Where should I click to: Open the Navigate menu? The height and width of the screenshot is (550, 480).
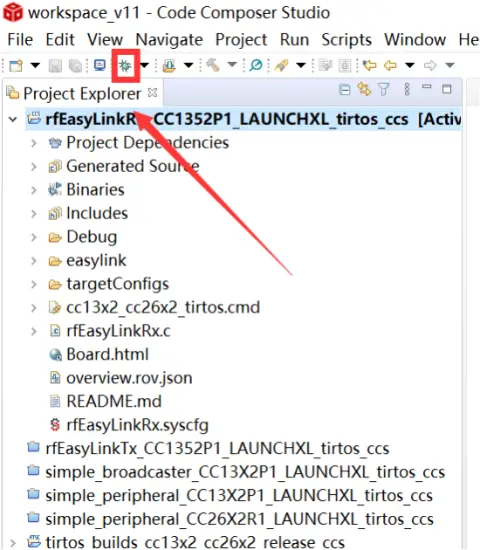coord(169,39)
